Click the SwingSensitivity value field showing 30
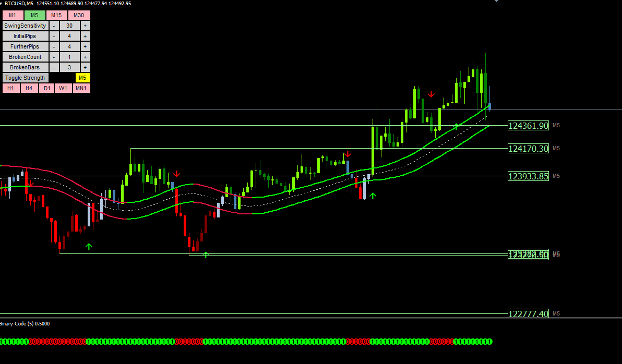Viewport: 622px width, 364px height. click(69, 26)
